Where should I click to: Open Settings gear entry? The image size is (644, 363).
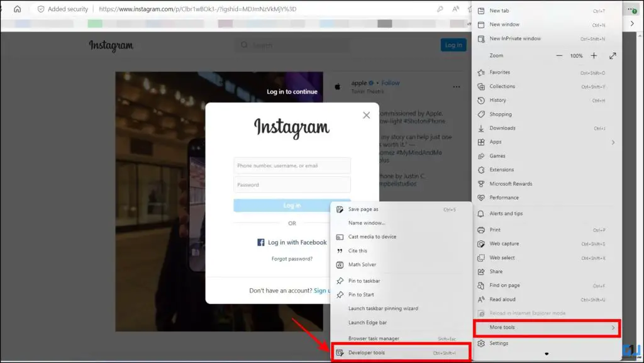click(x=547, y=343)
